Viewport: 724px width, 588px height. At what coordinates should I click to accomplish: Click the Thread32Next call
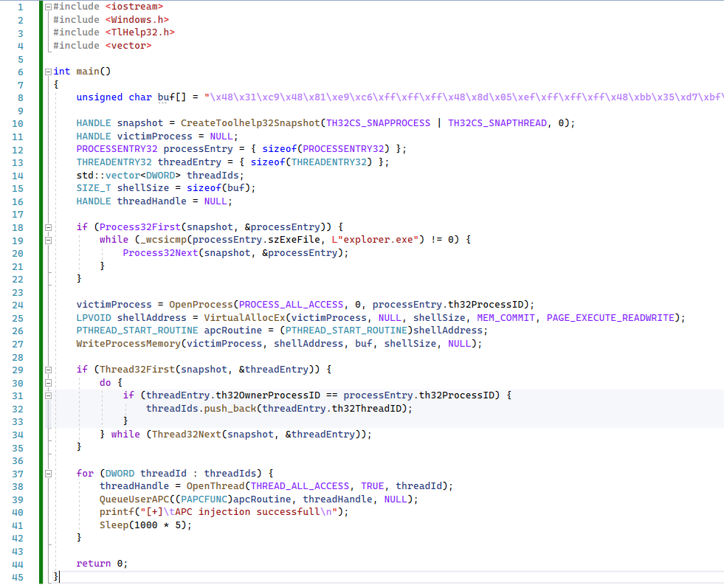(x=187, y=435)
